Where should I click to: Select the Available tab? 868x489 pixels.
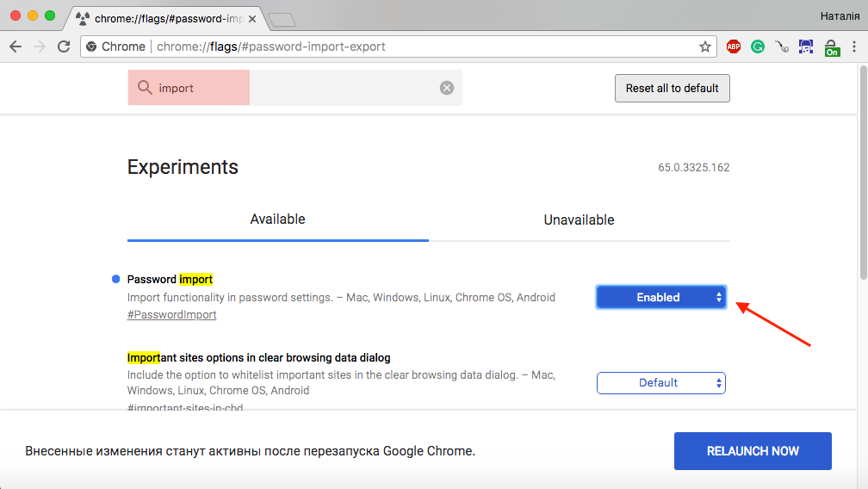277,220
